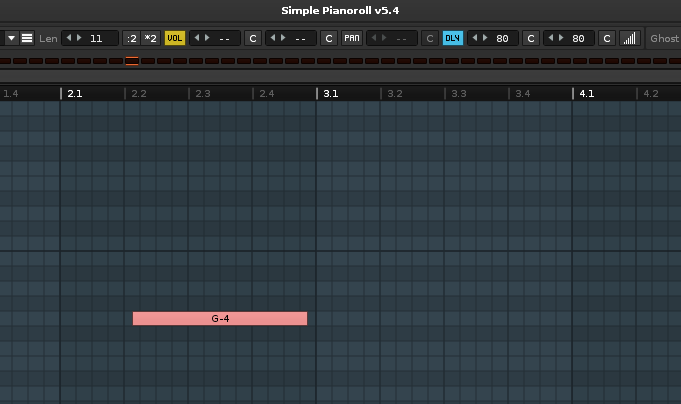Jump to timeline marker 3.1
Viewport: 681px width, 404px height.
coord(329,93)
